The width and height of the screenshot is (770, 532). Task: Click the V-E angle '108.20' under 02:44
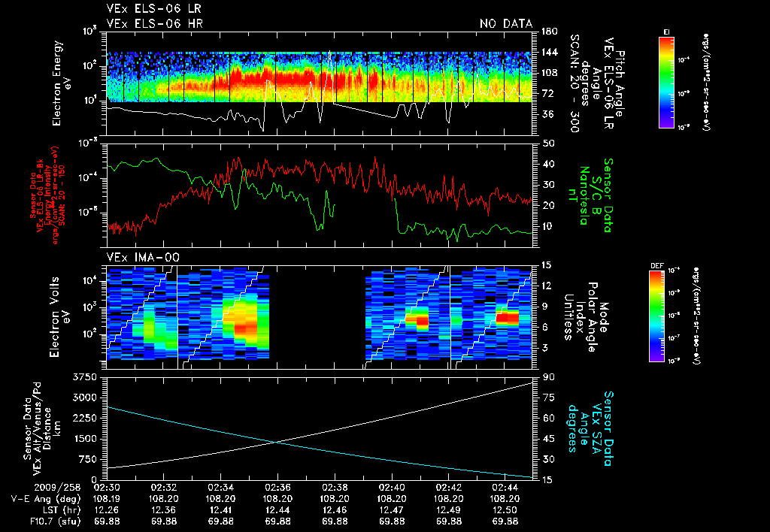point(505,499)
